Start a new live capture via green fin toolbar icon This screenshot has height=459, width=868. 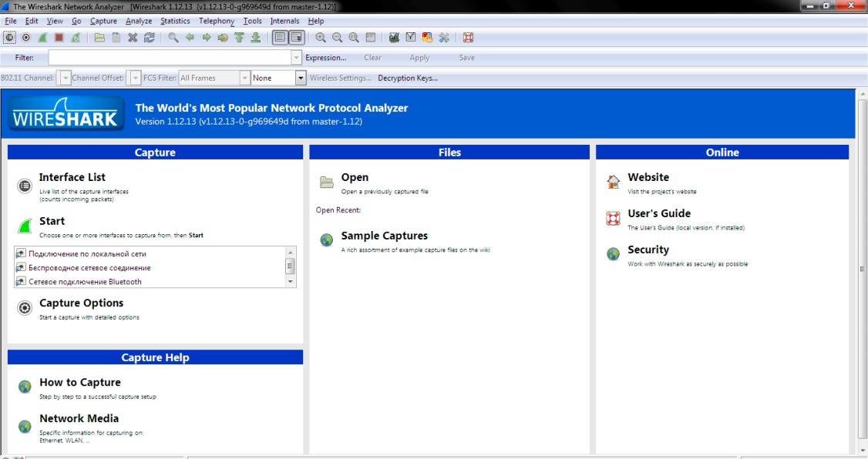click(42, 38)
